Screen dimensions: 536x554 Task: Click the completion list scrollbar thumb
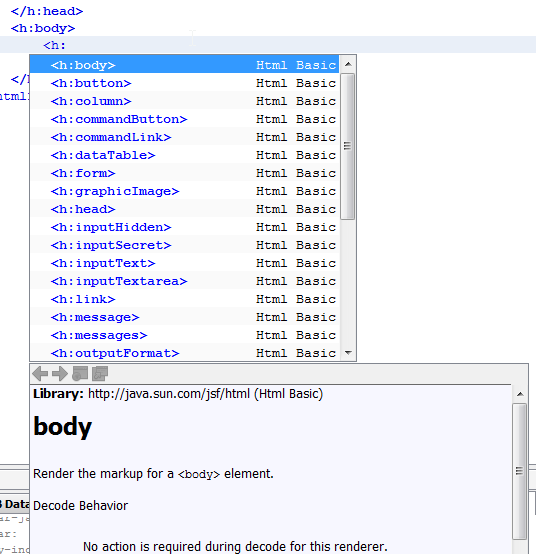[x=348, y=146]
